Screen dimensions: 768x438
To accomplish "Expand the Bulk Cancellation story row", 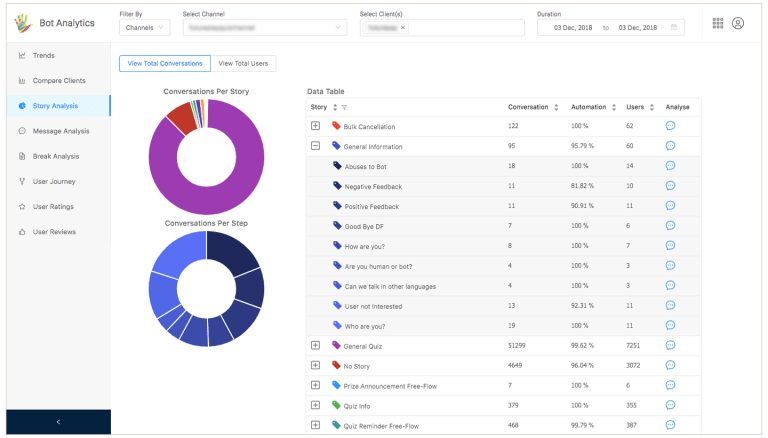I will pyautogui.click(x=315, y=126).
